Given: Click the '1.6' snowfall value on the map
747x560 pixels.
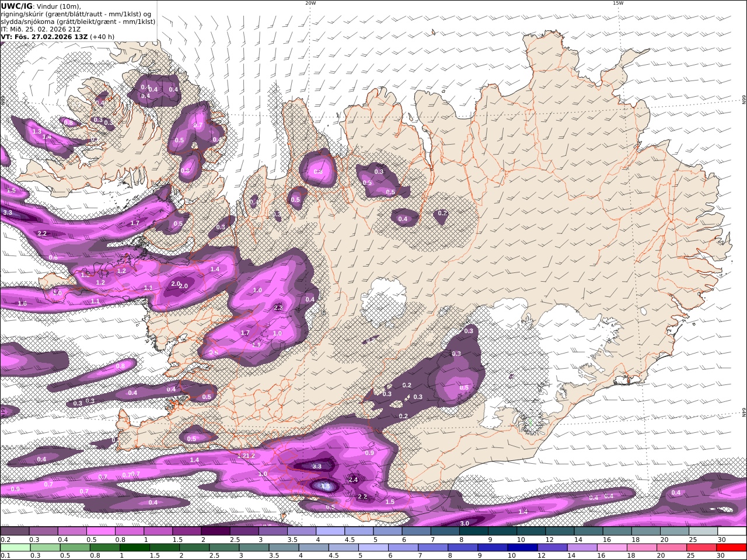Looking at the screenshot, I should click(22, 303).
